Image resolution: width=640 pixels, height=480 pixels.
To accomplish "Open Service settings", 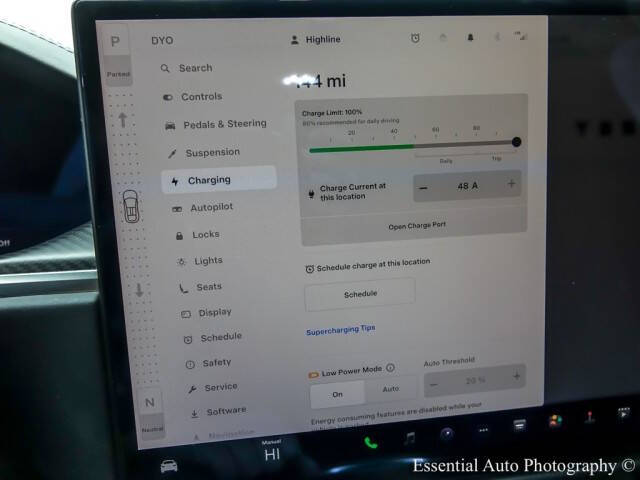I will [212, 388].
